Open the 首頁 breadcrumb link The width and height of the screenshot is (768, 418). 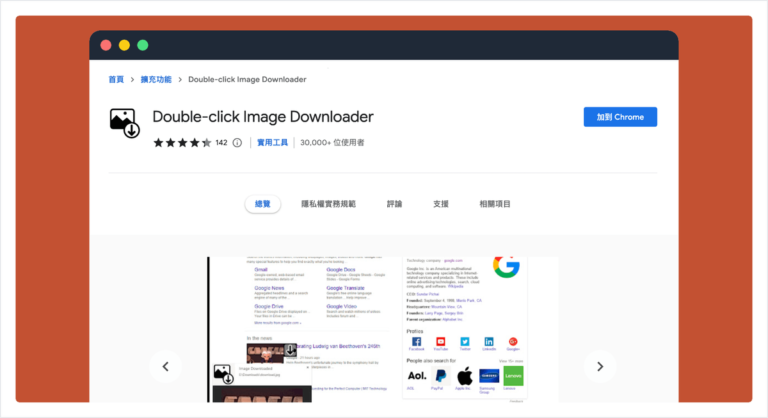[116, 79]
